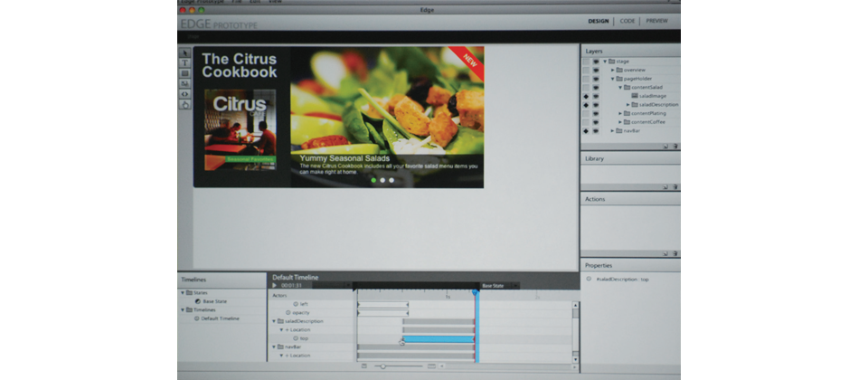
Task: Click the last white carousel dot
Action: (x=392, y=180)
